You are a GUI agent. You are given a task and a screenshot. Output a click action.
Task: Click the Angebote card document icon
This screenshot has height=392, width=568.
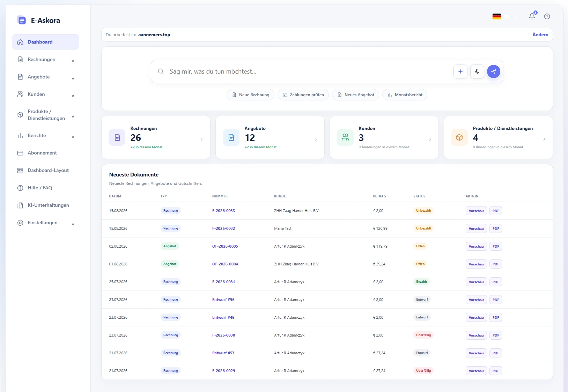pos(231,137)
